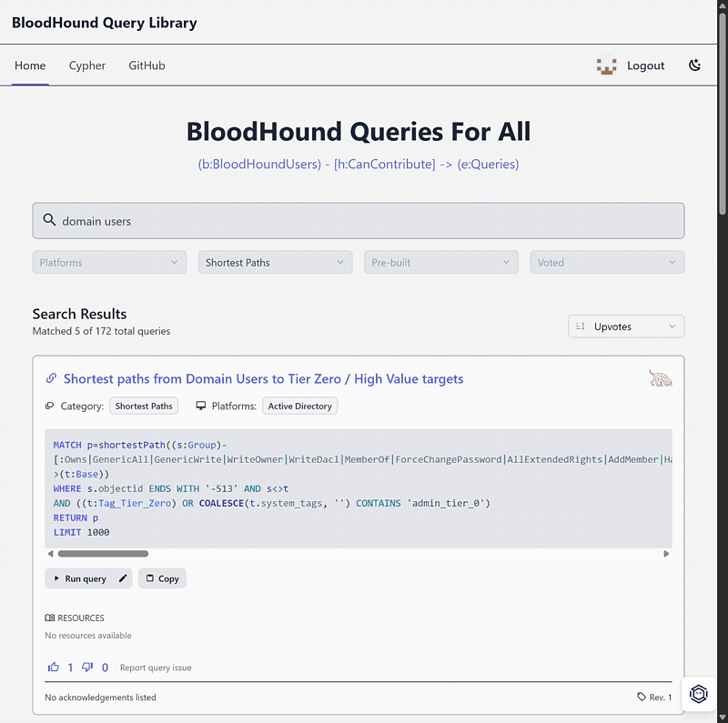
Task: Open the Platforms filter dropdown
Action: [109, 262]
